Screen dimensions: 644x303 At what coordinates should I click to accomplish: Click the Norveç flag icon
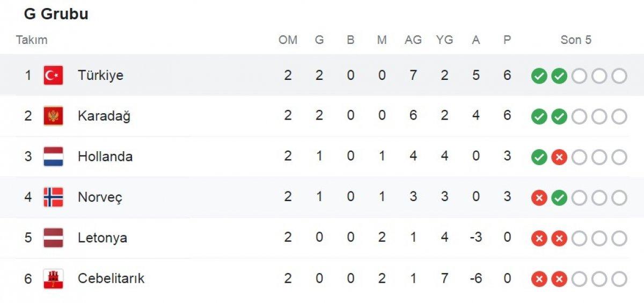point(53,197)
